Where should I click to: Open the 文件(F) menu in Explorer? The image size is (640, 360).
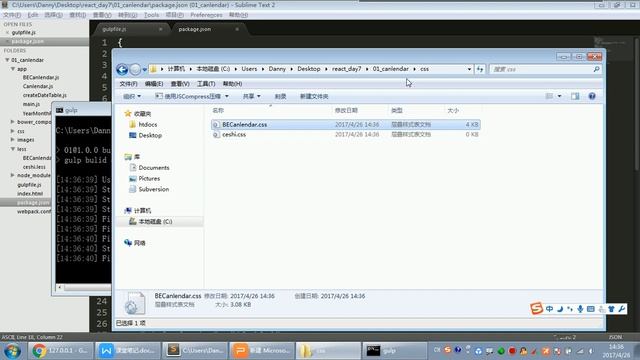click(128, 84)
